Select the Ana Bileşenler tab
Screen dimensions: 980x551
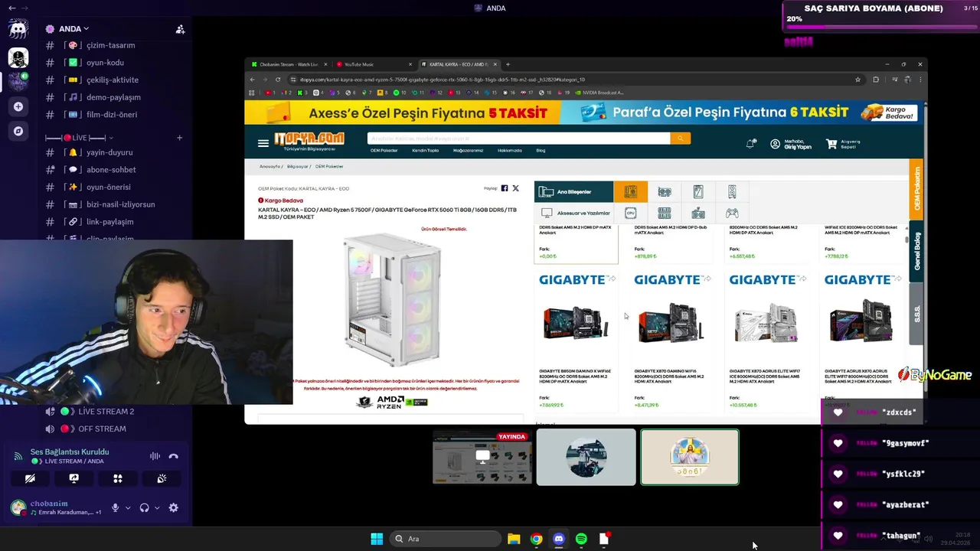[573, 191]
